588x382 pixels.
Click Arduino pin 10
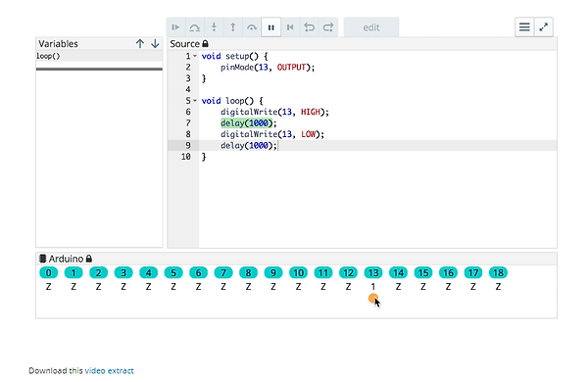[x=298, y=272]
